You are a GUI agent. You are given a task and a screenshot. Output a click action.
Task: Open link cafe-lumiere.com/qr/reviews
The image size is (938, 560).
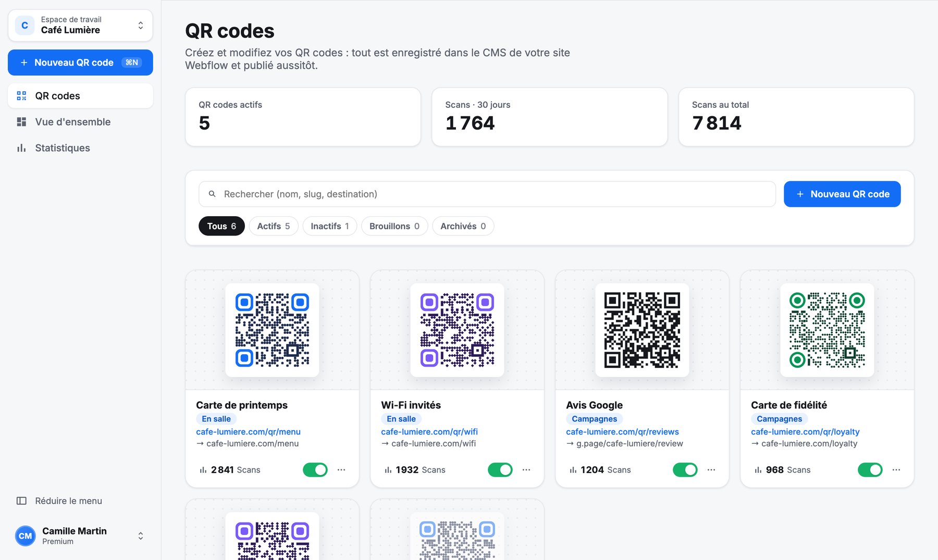(622, 432)
